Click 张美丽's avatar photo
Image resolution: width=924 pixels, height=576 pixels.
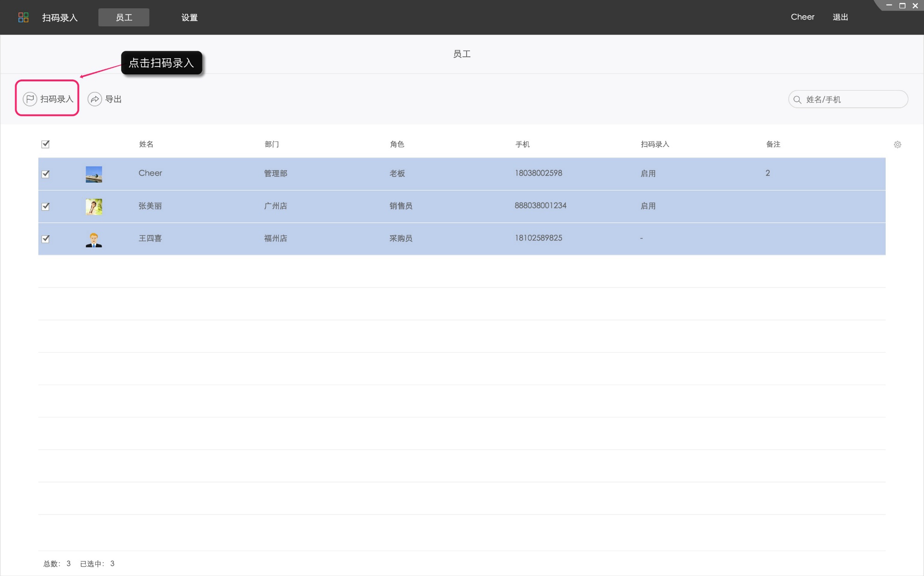[x=94, y=207]
